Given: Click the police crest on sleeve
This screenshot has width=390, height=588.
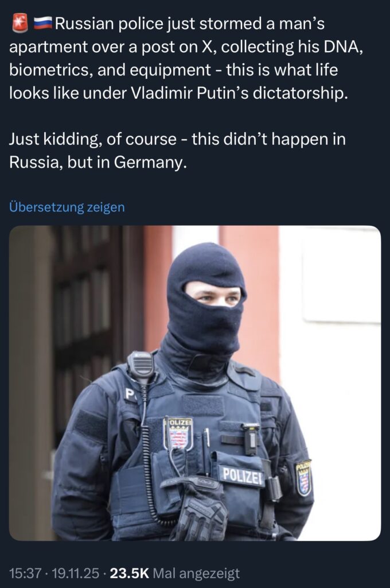Looking at the screenshot, I should pos(304,477).
